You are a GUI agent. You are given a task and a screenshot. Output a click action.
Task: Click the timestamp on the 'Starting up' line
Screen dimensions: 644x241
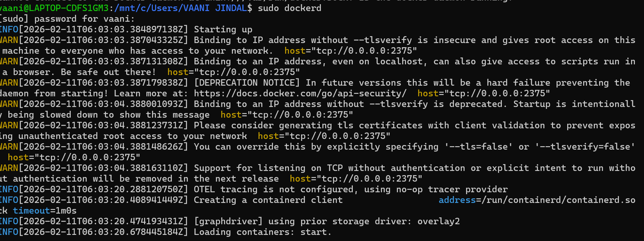[x=103, y=29]
